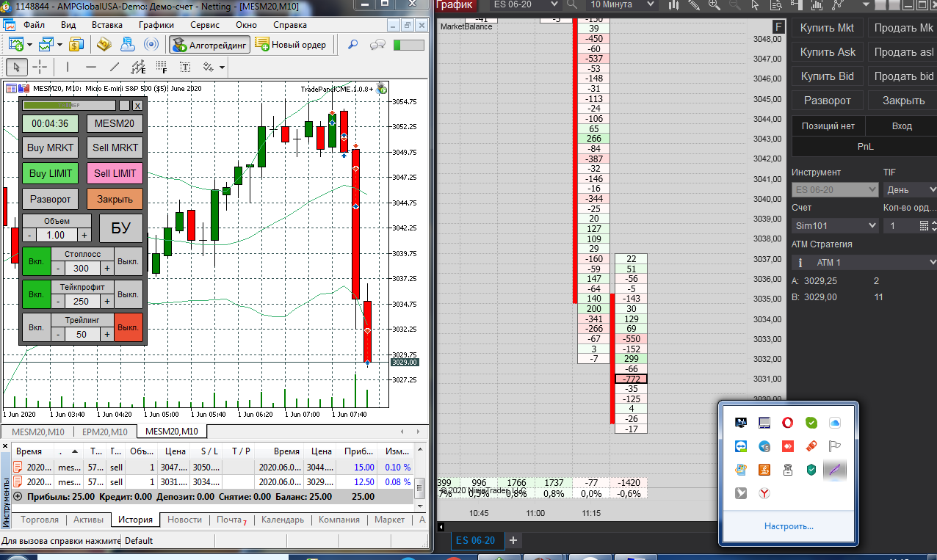Switch to the EPM20,M10 chart tab

(104, 431)
